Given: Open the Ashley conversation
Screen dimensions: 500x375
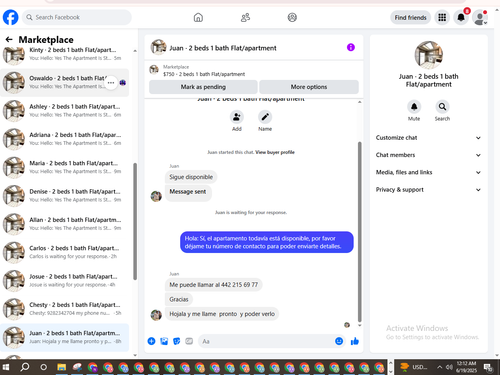Looking at the screenshot, I should click(x=64, y=111).
